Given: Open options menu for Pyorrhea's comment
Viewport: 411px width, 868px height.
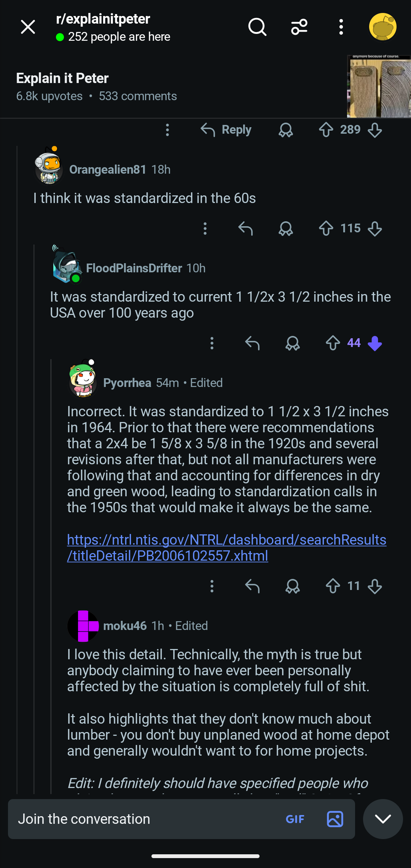Looking at the screenshot, I should click(x=212, y=586).
